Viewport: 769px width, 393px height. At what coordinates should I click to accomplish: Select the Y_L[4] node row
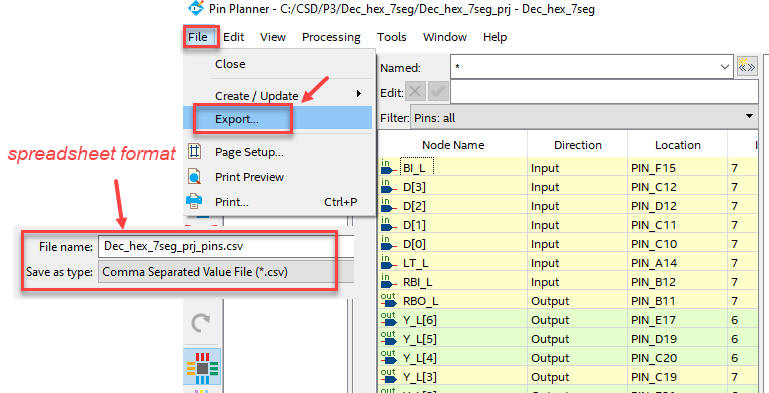coord(568,358)
